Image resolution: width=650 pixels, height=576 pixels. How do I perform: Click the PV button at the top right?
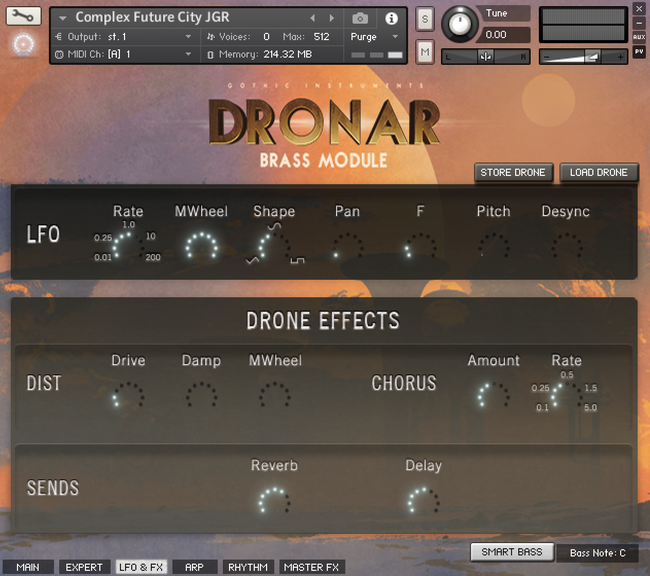[x=639, y=52]
